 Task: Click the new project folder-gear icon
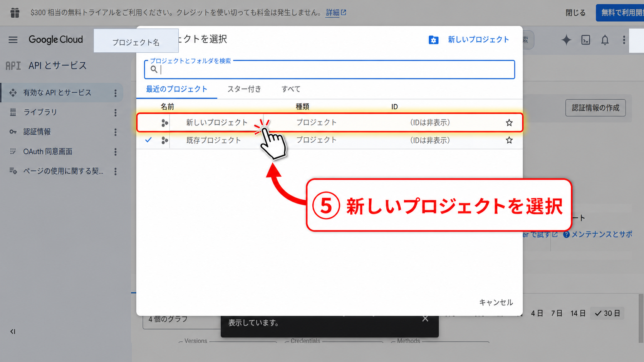point(433,40)
